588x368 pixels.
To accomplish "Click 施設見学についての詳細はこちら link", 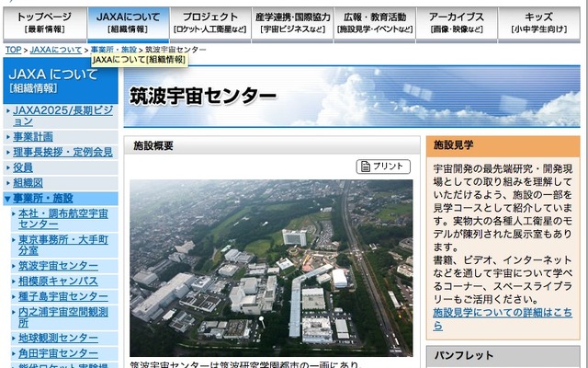I will coord(503,319).
